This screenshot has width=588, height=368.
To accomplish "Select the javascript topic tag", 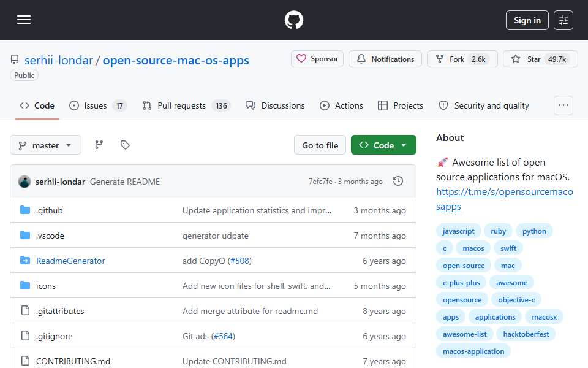I will 458,231.
